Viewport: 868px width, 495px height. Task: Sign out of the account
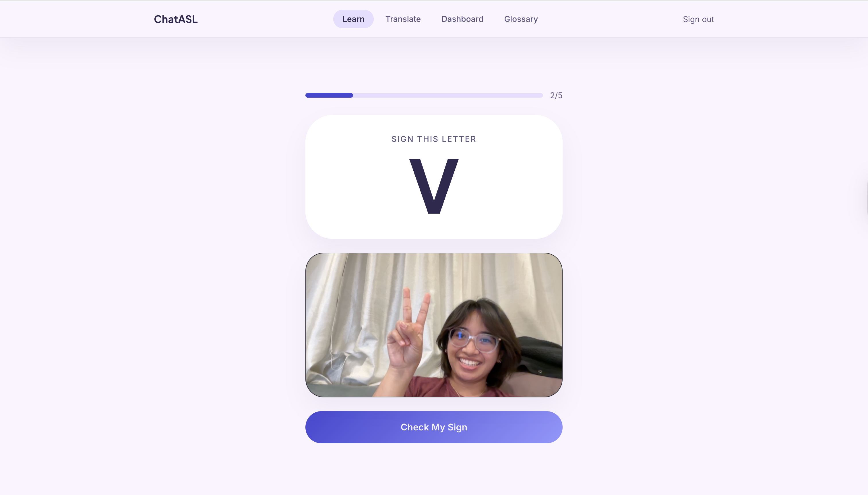coord(698,19)
